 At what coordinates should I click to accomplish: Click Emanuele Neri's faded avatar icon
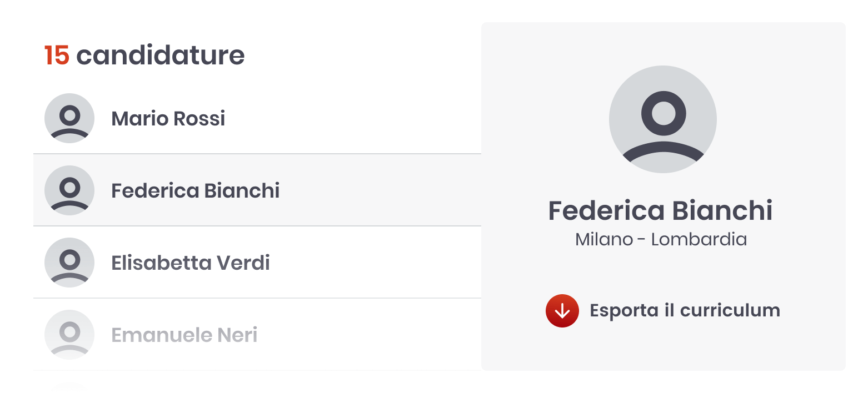point(69,335)
